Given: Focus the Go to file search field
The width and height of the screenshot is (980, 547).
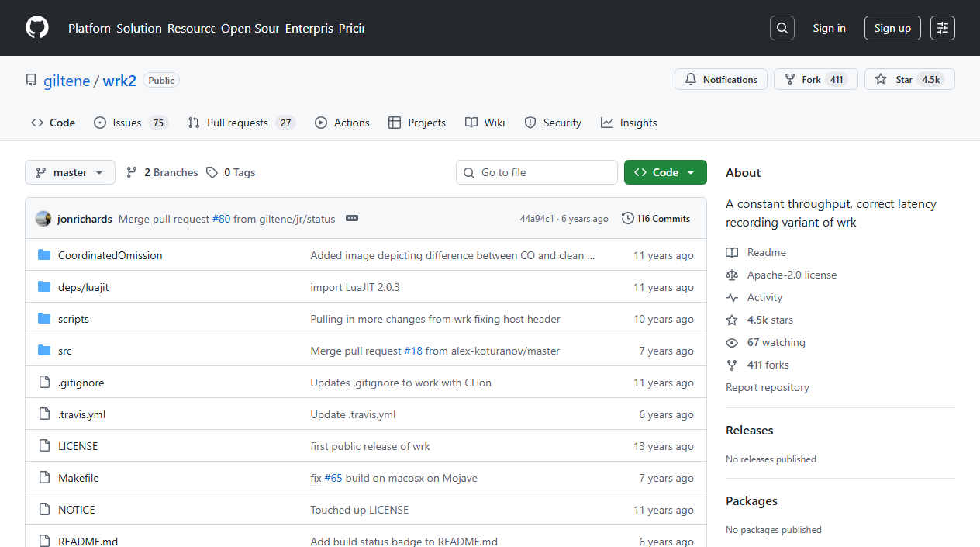Looking at the screenshot, I should pyautogui.click(x=537, y=172).
